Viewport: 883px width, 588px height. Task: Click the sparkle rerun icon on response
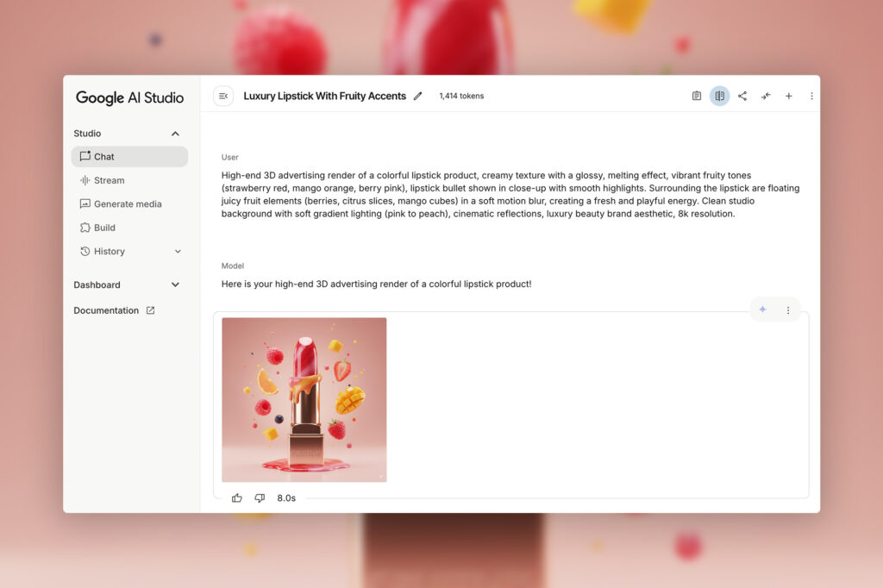[762, 310]
